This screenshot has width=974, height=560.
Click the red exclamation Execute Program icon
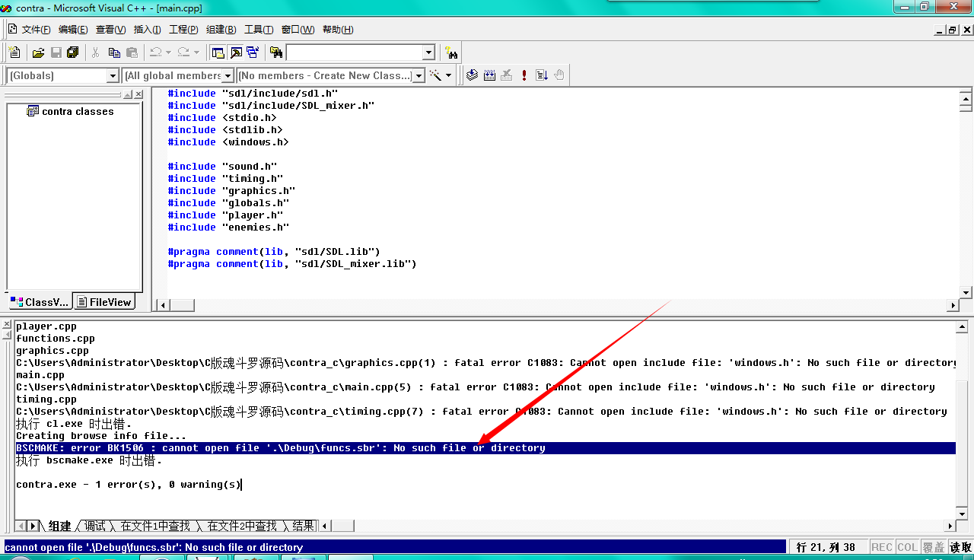pyautogui.click(x=524, y=75)
